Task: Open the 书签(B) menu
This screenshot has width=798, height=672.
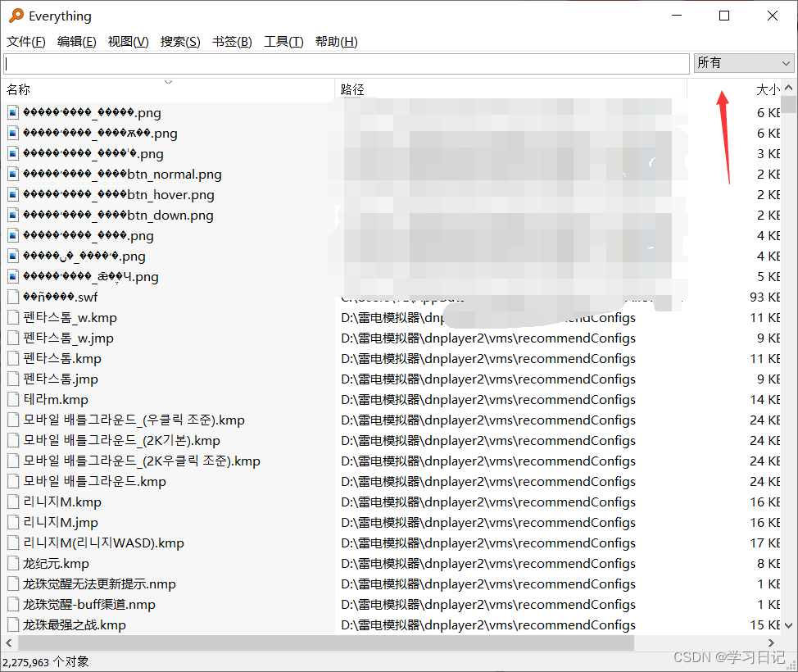Action: (232, 42)
